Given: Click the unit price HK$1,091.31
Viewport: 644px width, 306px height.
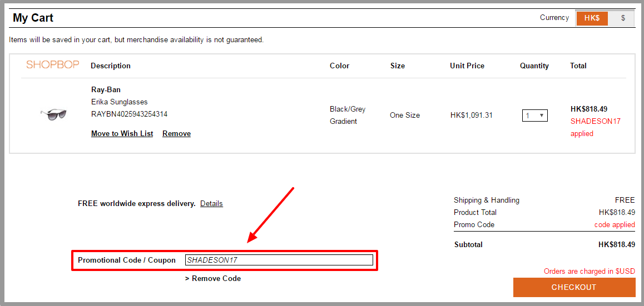Looking at the screenshot, I should pos(471,116).
